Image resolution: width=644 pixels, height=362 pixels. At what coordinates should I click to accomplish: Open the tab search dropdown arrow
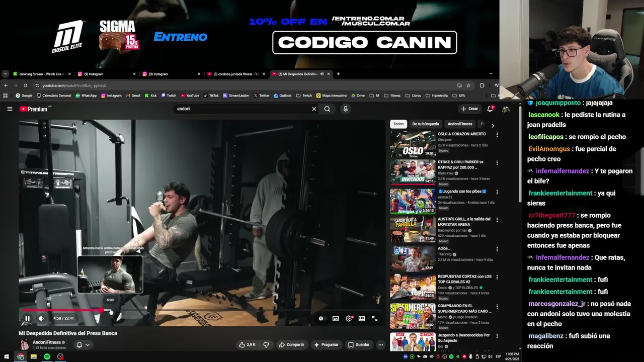click(x=5, y=74)
